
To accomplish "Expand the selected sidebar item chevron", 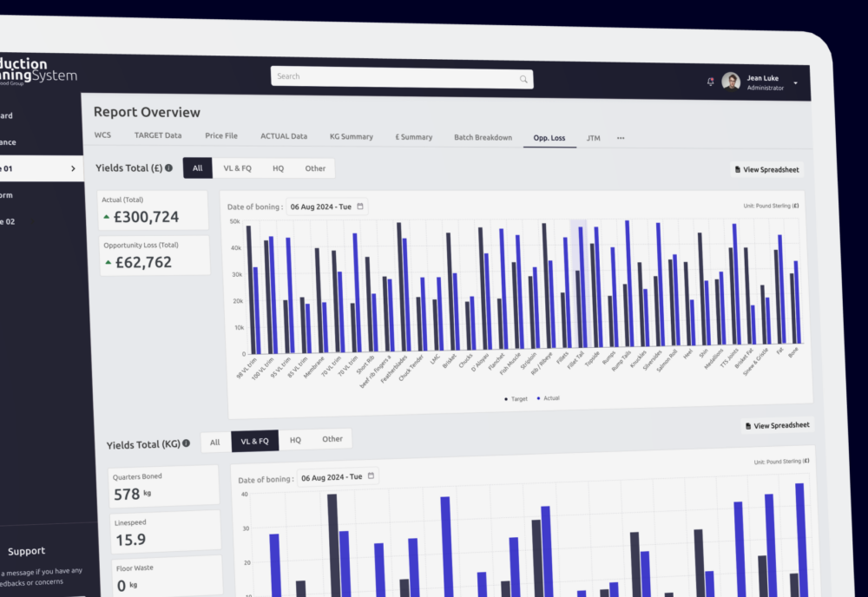I will [73, 168].
